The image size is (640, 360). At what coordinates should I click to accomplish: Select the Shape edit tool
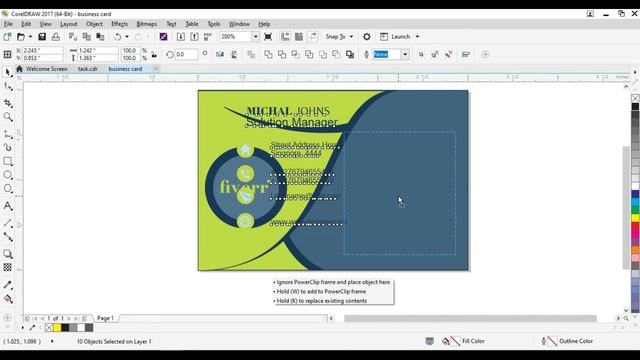[x=7, y=87]
